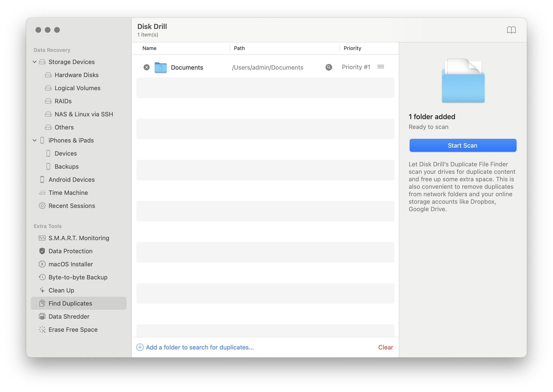This screenshot has height=392, width=553.
Task: Click the Time Machine icon
Action: point(42,193)
